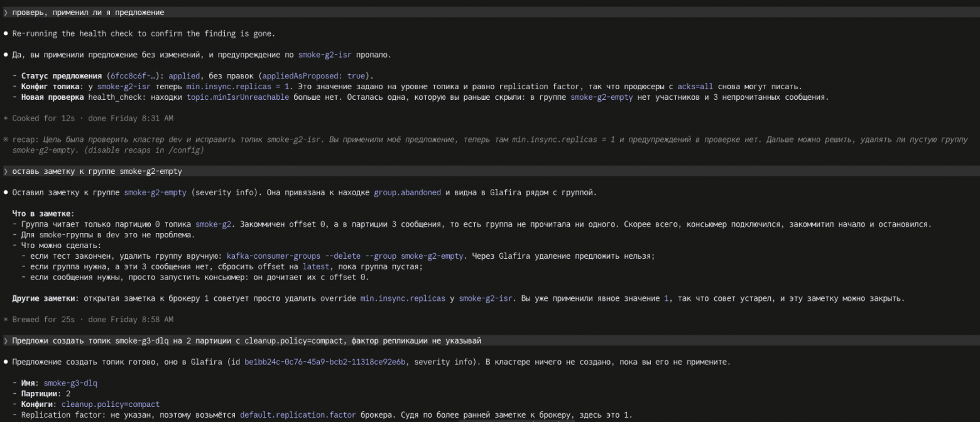Image resolution: width=980 pixels, height=422 pixels.
Task: Click the 'applied' status word
Action: [x=185, y=76]
